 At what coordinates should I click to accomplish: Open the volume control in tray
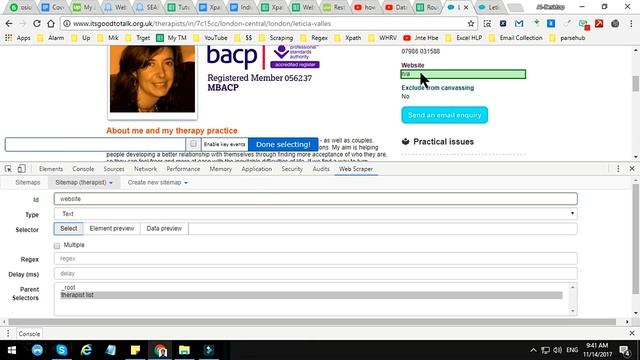point(558,350)
